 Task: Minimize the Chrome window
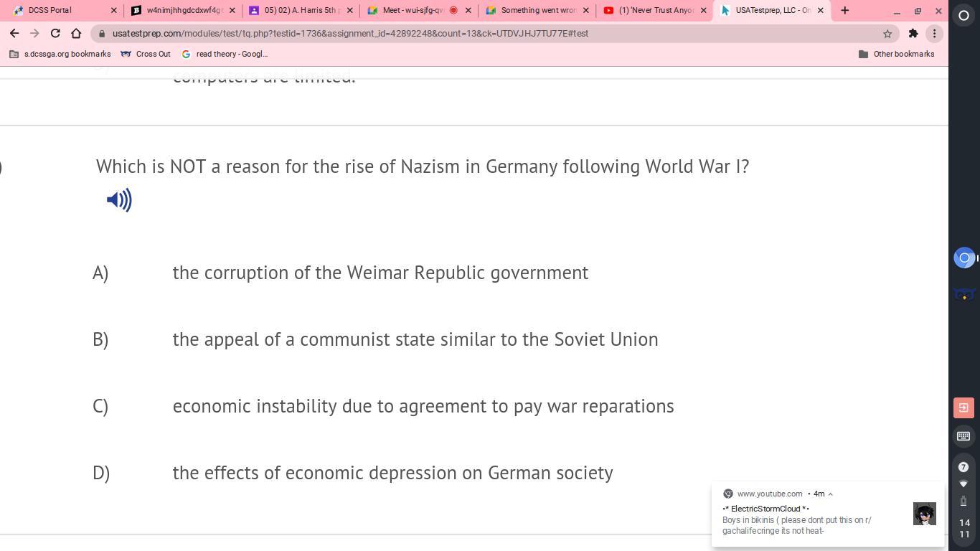897,11
